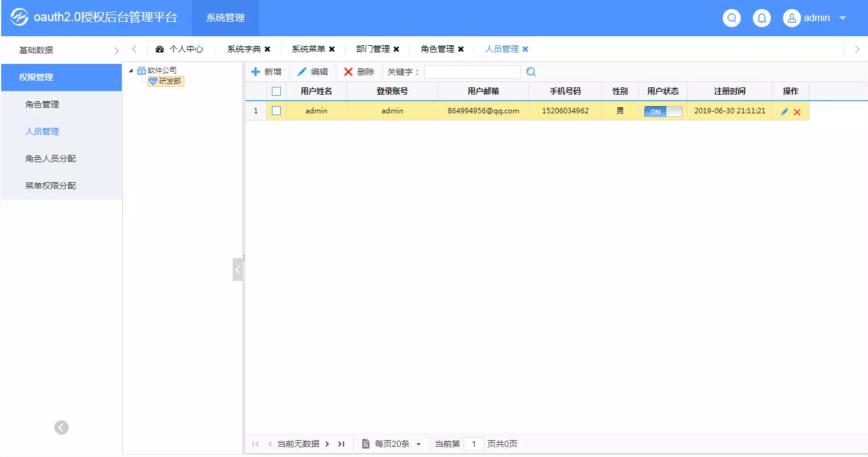Click the keyword search magnifier button
Image resolution: width=868 pixels, height=457 pixels.
coord(531,72)
